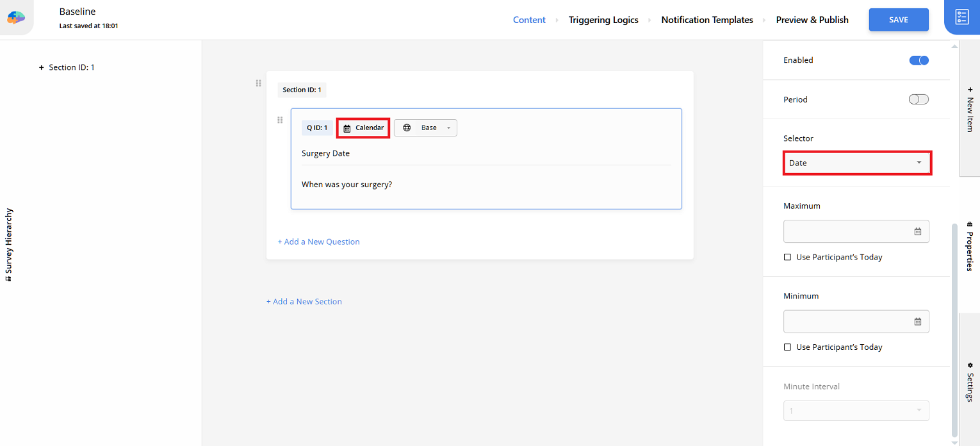Go to Preview & Publish
This screenshot has height=446, width=980.
(x=812, y=19)
